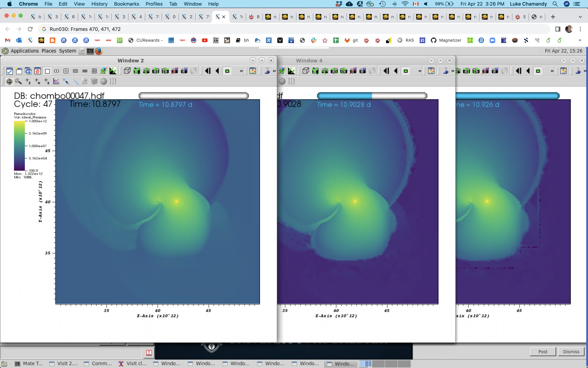Click redo view camera icon in Window 2
The image size is (588, 368).
click(165, 71)
